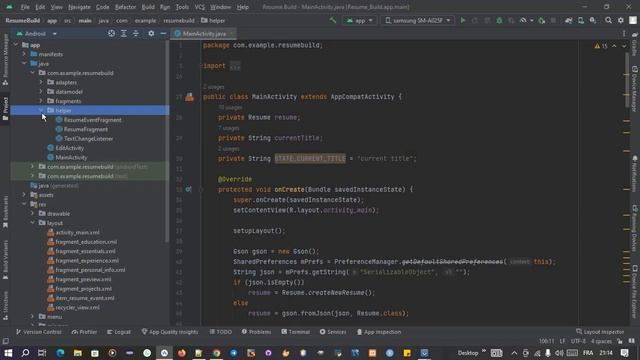The width and height of the screenshot is (640, 360).
Task: Open the Problems tool window
Action: click(x=256, y=332)
